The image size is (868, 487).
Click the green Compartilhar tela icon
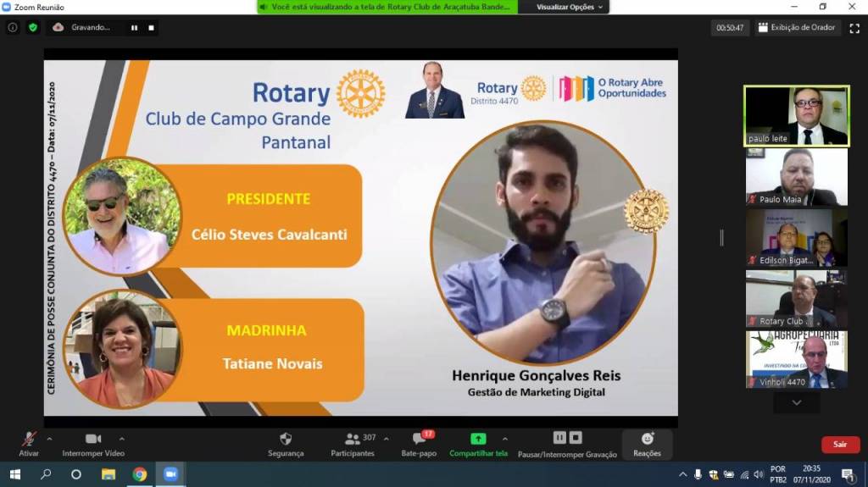[478, 440]
